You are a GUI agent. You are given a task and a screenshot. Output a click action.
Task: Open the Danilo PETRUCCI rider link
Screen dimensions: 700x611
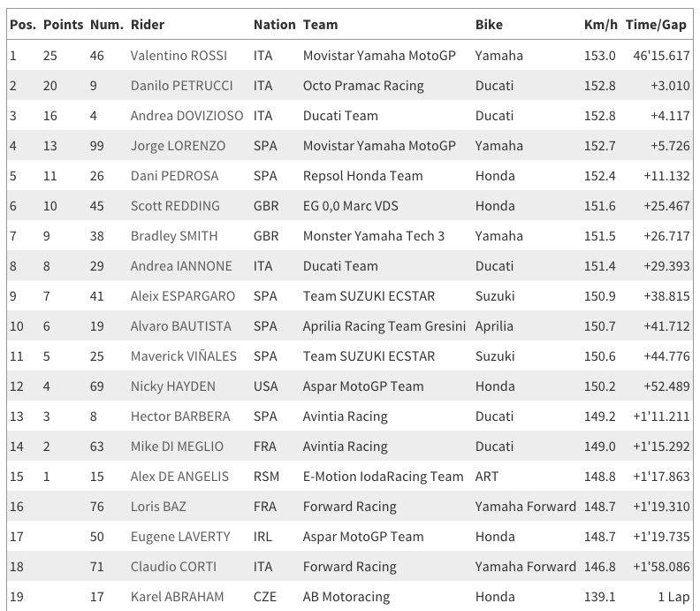(181, 85)
